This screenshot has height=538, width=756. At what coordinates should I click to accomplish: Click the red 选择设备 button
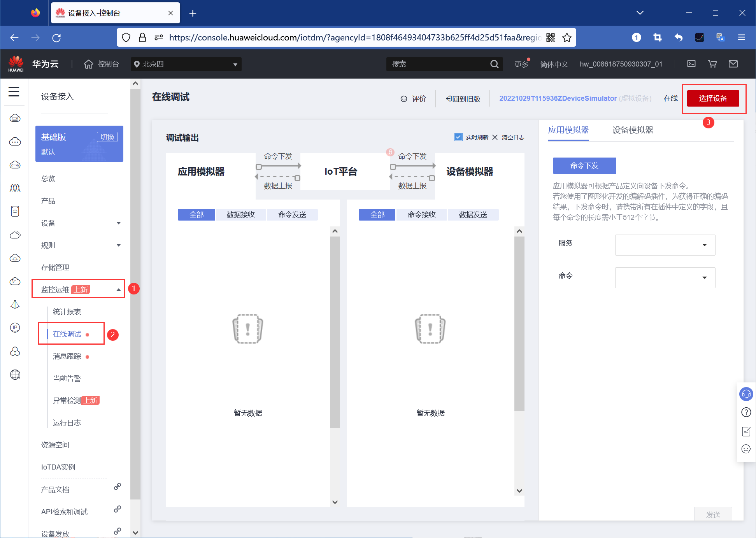click(714, 98)
